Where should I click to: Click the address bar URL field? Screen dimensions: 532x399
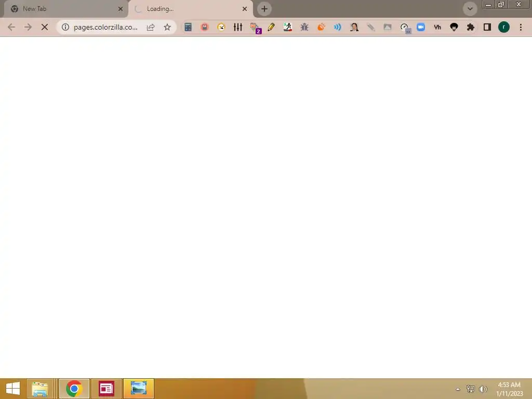click(105, 27)
